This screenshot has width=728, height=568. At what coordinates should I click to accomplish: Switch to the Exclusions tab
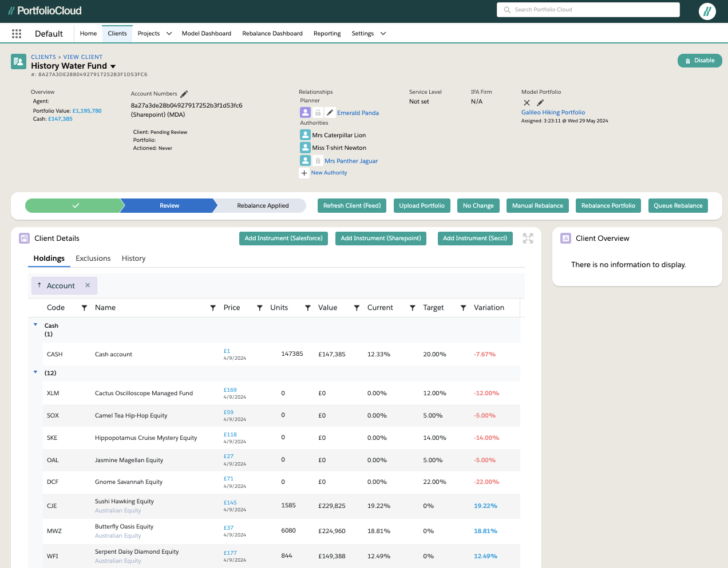tap(93, 259)
